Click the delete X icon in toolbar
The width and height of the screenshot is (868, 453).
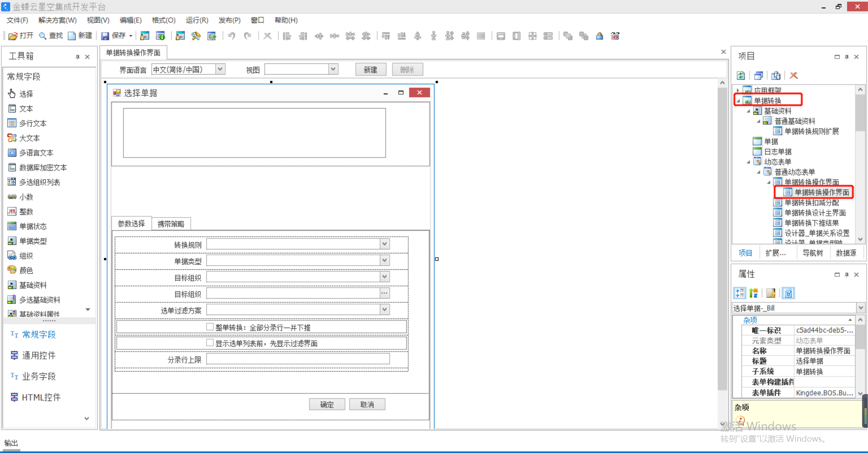point(268,36)
